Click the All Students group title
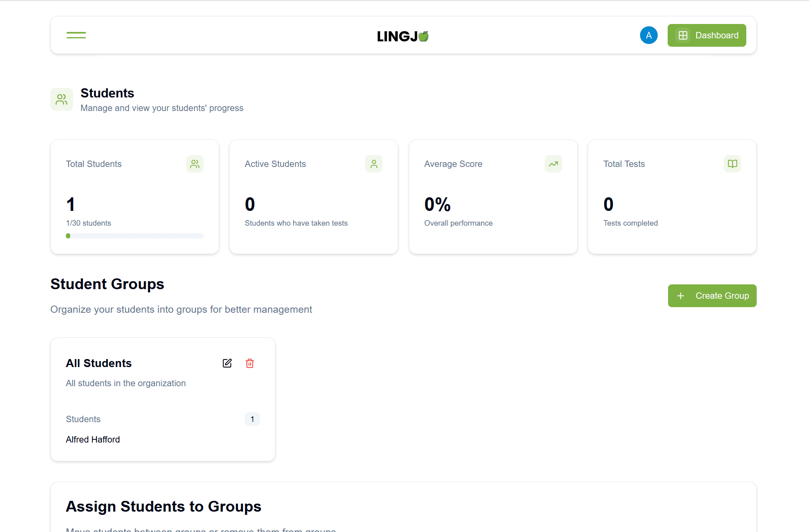 [x=99, y=363]
